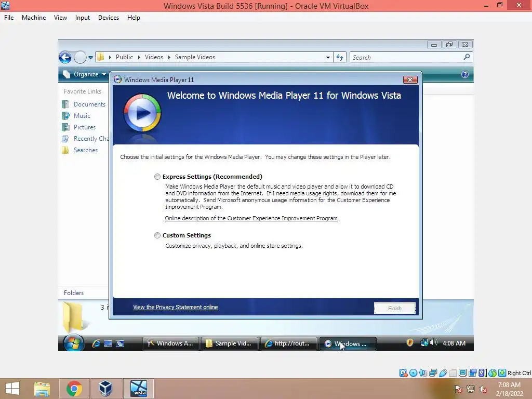
Task: Open VirtualBox View menu
Action: [x=60, y=18]
